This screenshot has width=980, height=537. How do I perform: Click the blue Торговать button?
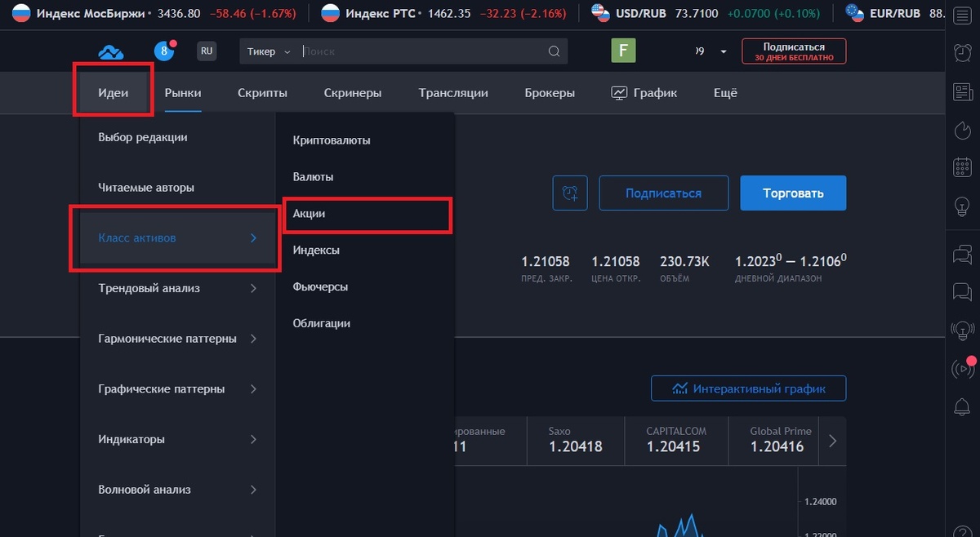tap(793, 193)
